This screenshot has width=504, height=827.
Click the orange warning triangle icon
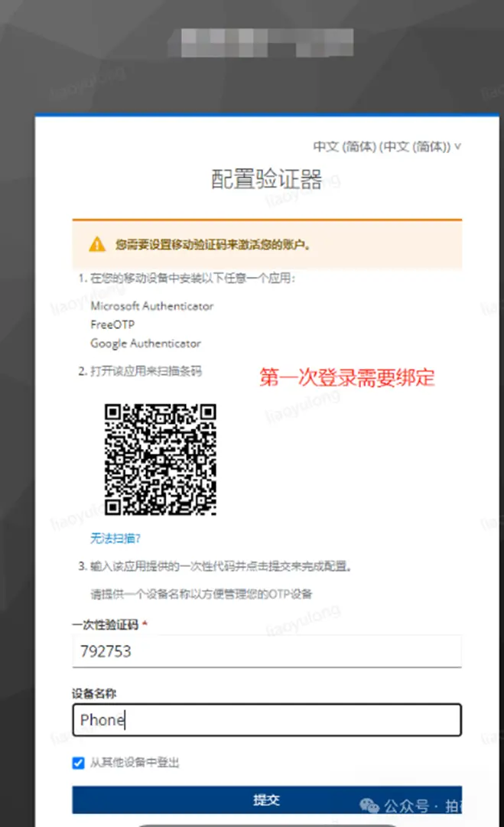pos(97,245)
